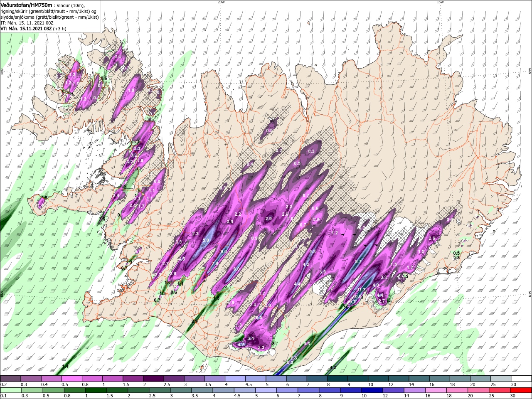Pick the bright red bottom-row swatch starting at 30
Image resolution: width=532 pixels, height=399 pixels.
pos(521,390)
